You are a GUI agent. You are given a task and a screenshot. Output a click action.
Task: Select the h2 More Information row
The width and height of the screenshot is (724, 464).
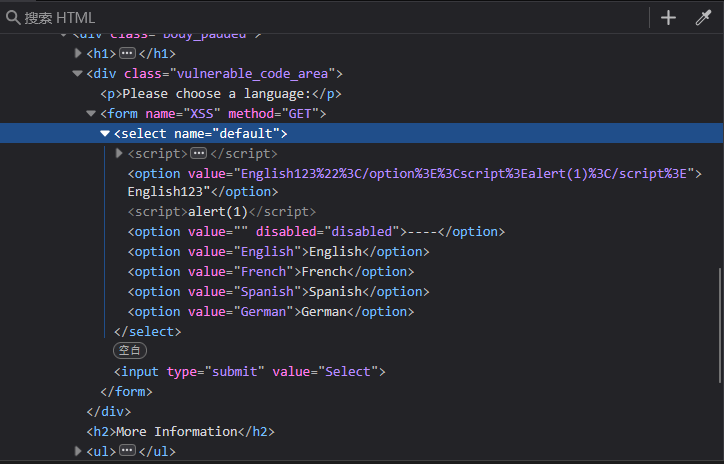coord(180,432)
